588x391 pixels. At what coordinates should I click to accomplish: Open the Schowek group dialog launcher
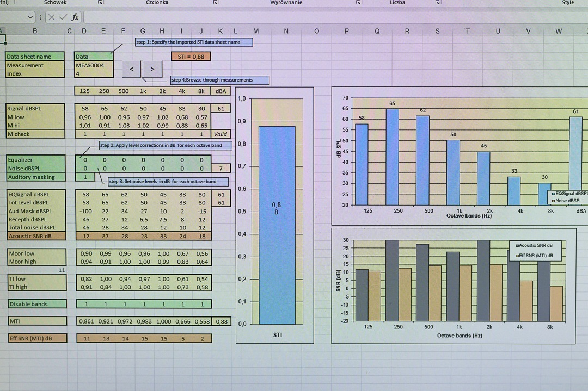(x=101, y=3)
